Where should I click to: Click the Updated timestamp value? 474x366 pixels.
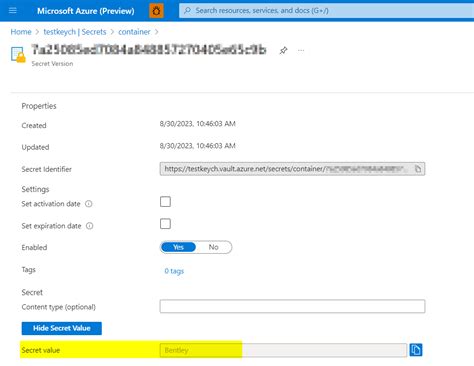point(198,146)
